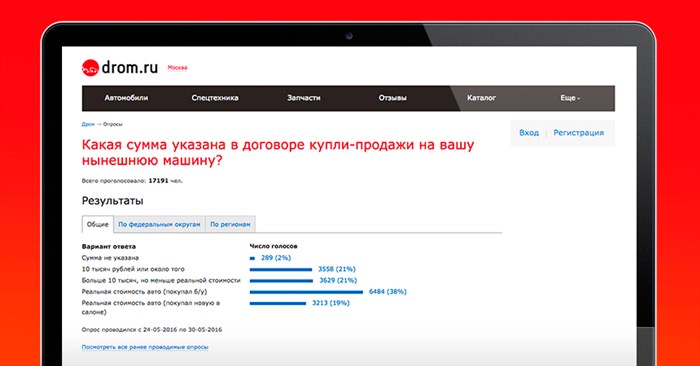Select the Отзывы menu item
The width and height of the screenshot is (700, 366).
coord(392,98)
